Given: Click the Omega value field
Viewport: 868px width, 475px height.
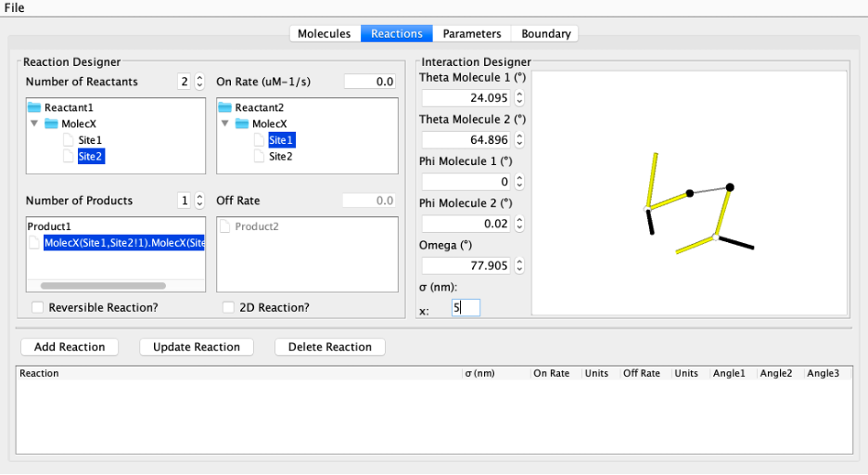Looking at the screenshot, I should (466, 265).
